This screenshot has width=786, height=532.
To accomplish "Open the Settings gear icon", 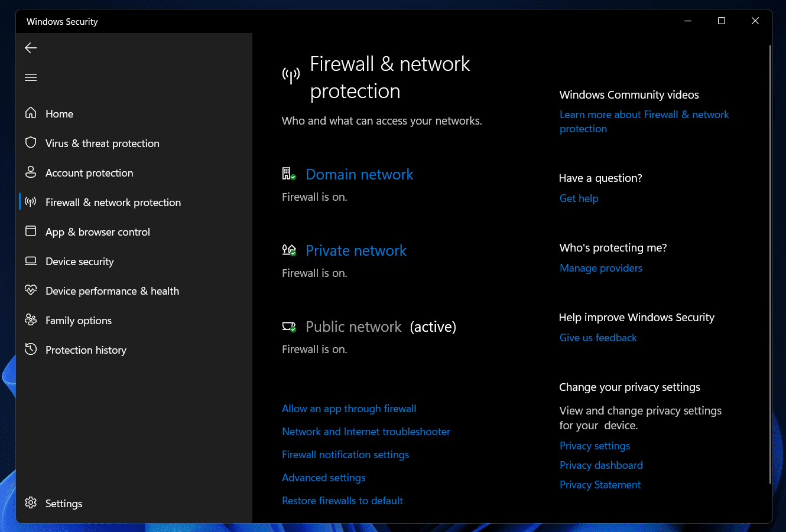I will pyautogui.click(x=31, y=503).
